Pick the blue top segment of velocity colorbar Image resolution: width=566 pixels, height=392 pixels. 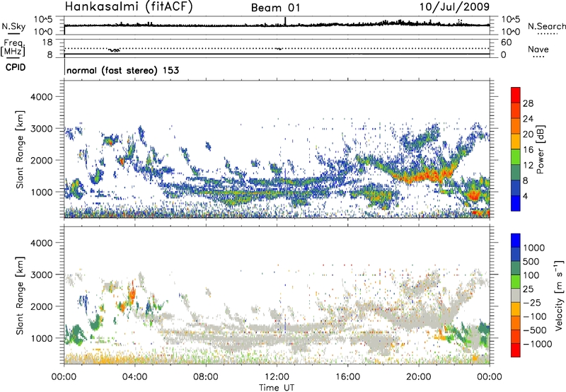click(x=516, y=241)
